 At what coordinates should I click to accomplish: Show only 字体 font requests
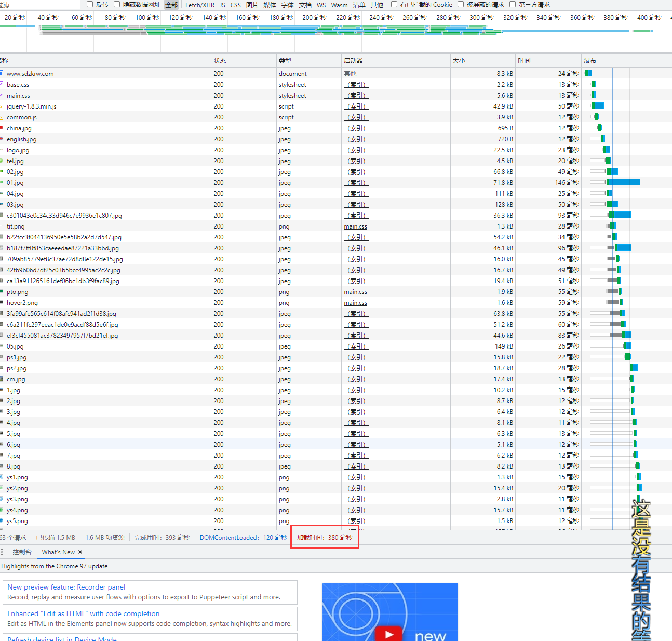[288, 5]
